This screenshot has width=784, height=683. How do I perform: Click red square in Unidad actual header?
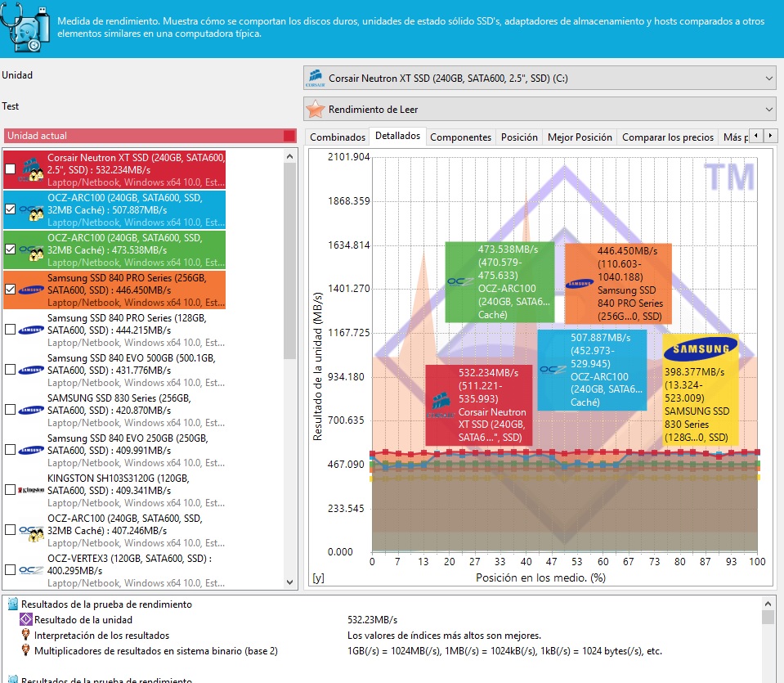(289, 136)
